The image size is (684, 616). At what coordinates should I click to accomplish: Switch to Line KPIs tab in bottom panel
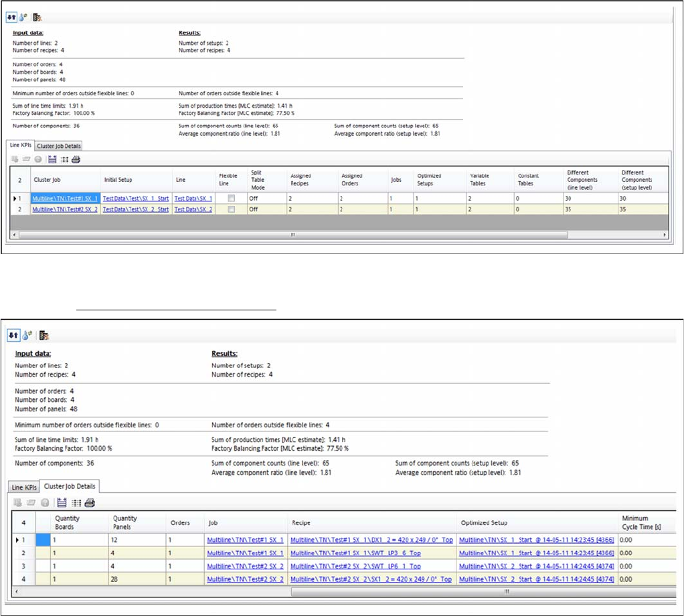coord(23,486)
